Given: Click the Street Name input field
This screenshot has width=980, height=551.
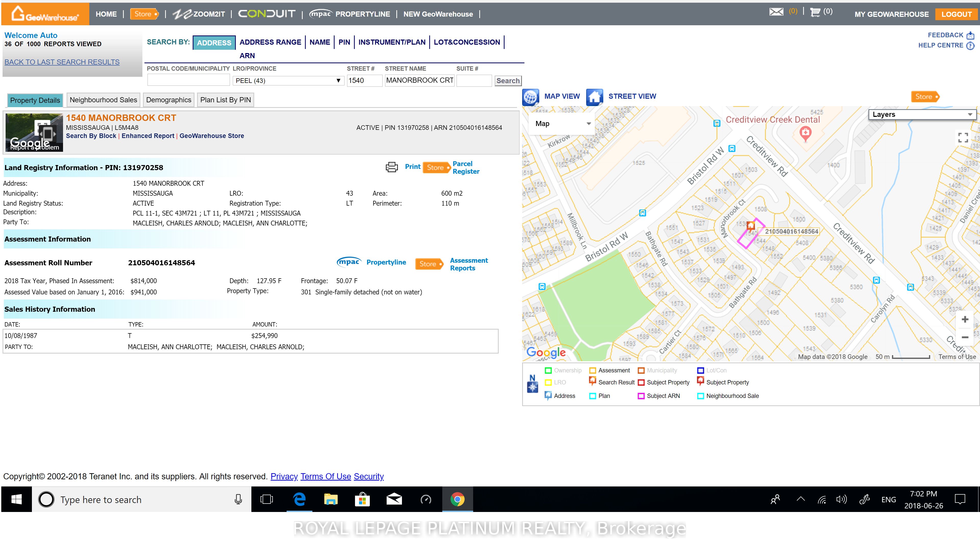Looking at the screenshot, I should tap(420, 81).
